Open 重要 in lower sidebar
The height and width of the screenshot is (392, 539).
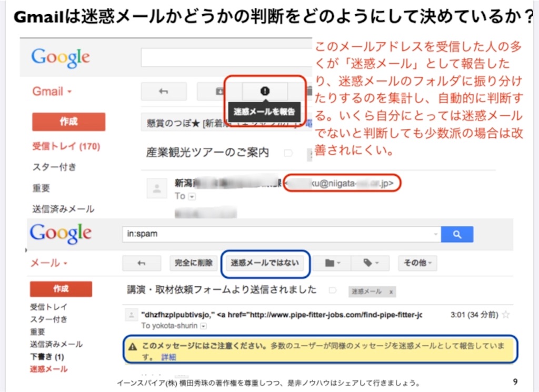coord(37,332)
